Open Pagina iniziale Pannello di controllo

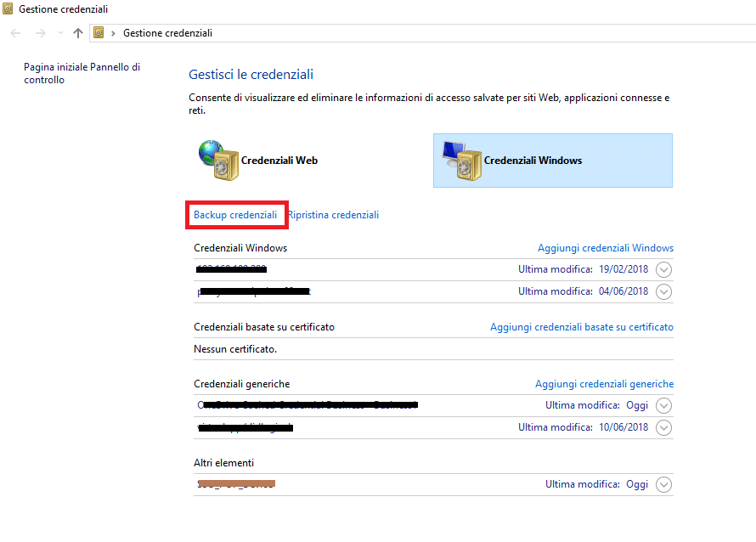pyautogui.click(x=82, y=73)
